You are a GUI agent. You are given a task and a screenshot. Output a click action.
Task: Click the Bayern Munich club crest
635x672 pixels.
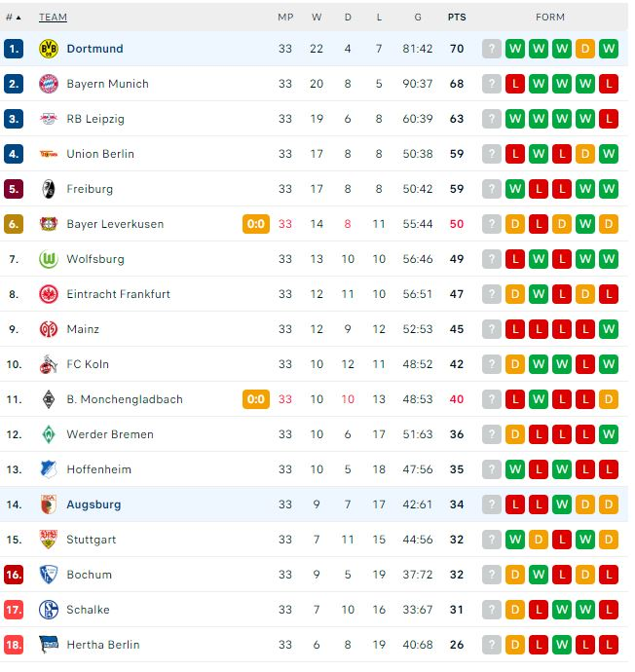click(49, 84)
